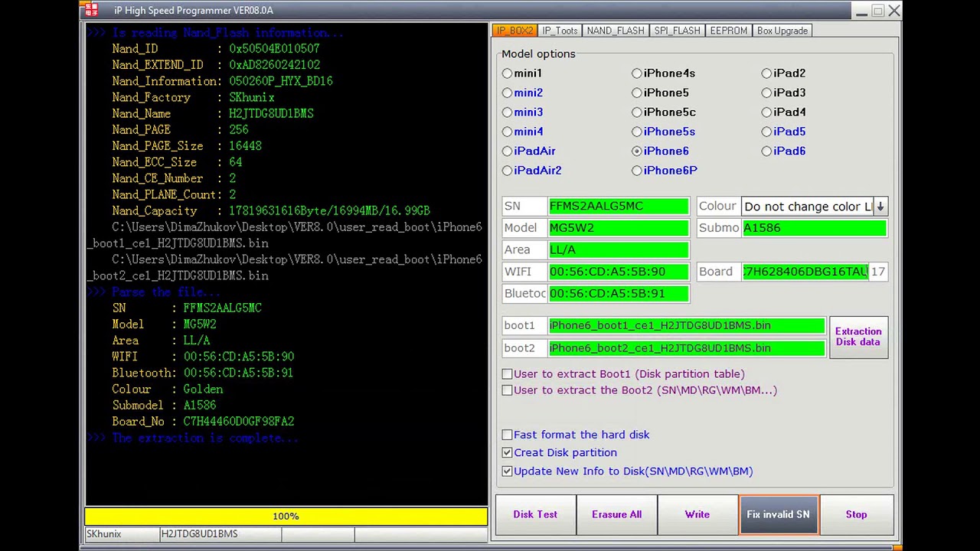Select iPad2 radio button
This screenshot has height=551, width=980.
pyautogui.click(x=766, y=73)
